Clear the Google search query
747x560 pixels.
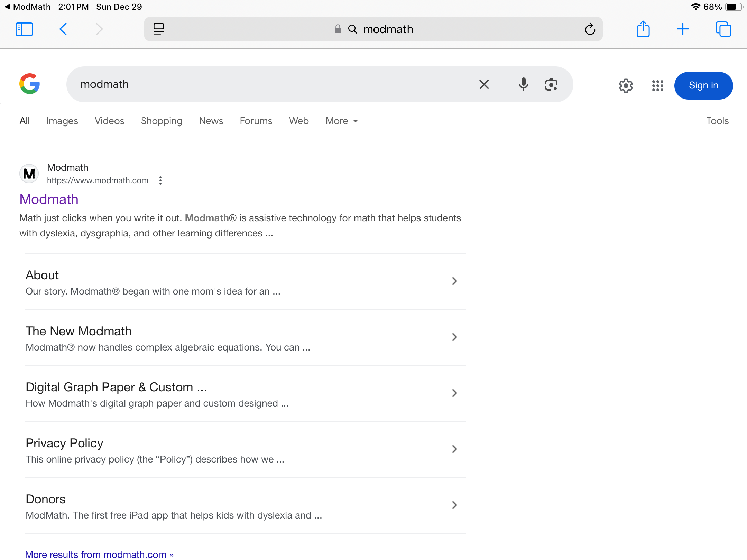484,84
